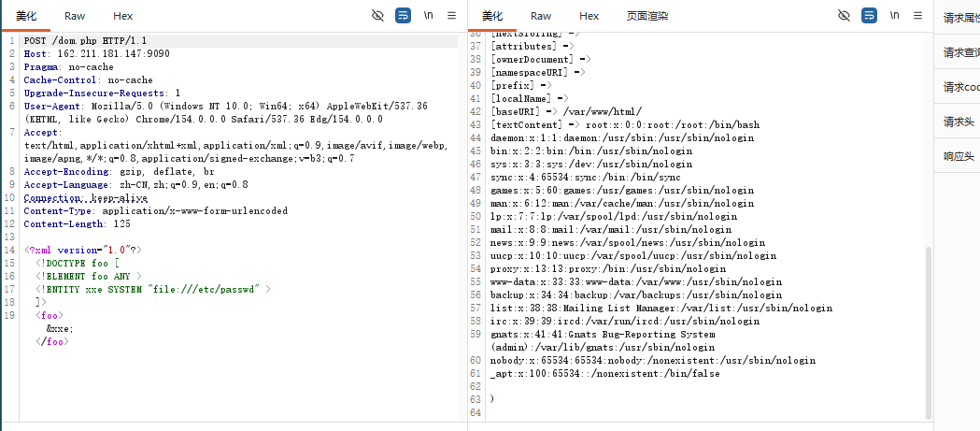Click the POST /dom.php HTTP/1.1 line
The width and height of the screenshot is (980, 431).
tap(86, 40)
